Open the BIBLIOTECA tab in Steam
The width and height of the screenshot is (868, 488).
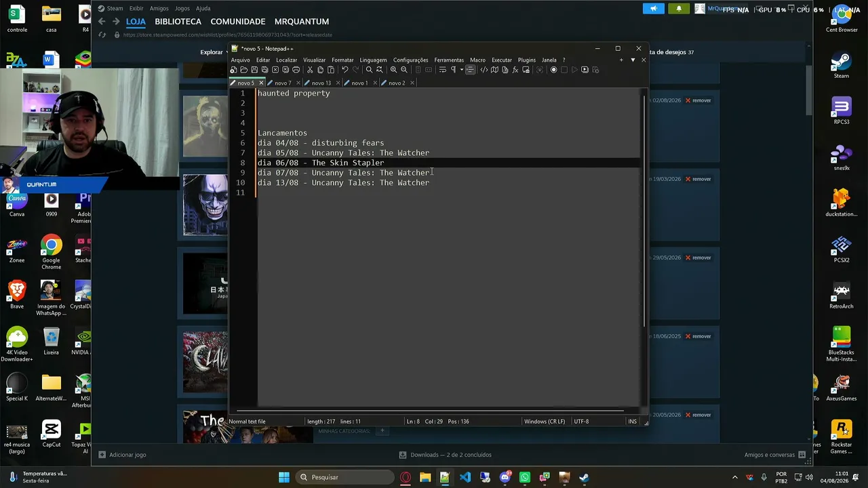(x=178, y=22)
